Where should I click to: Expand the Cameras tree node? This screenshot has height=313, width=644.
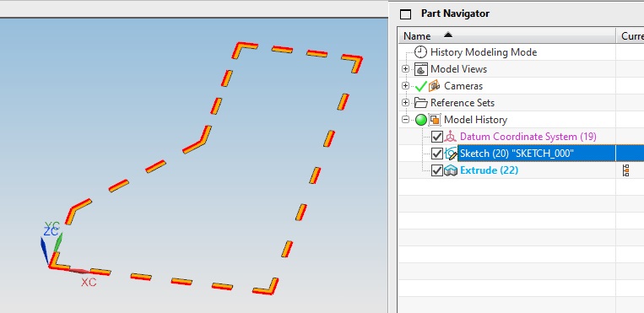[x=406, y=86]
